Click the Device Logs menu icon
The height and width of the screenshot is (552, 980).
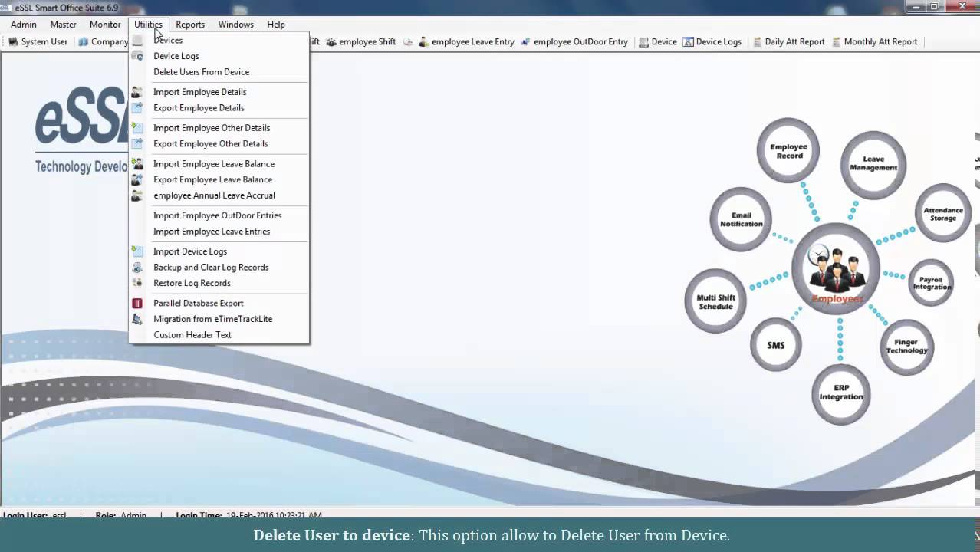(x=137, y=56)
